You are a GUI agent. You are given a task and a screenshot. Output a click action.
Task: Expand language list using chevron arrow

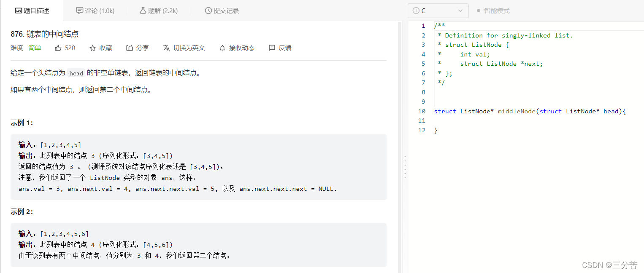[460, 11]
